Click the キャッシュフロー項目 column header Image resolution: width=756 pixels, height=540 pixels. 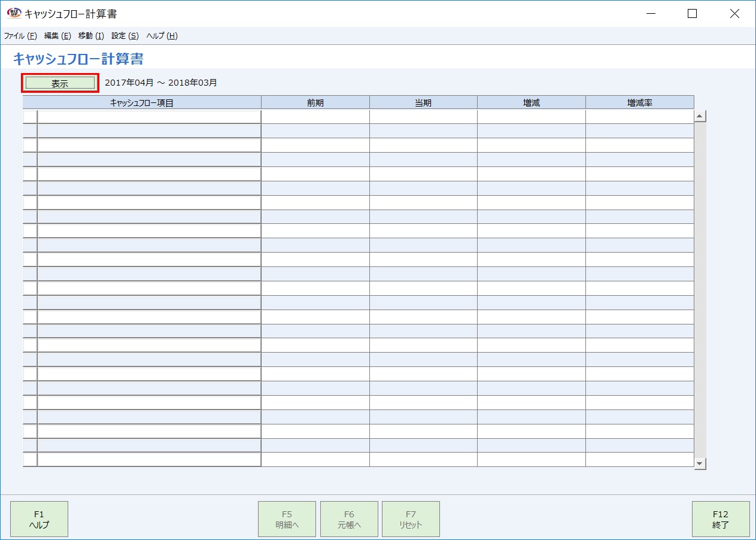click(142, 103)
